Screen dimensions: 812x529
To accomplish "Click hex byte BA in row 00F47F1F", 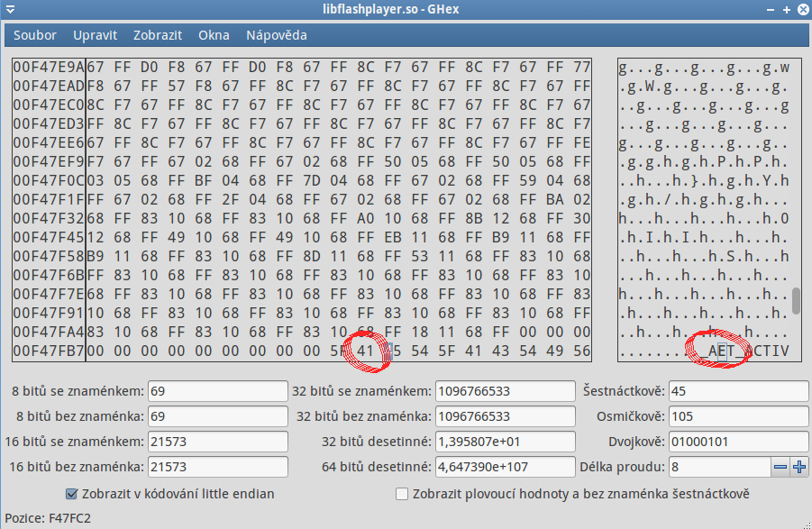I will click(x=554, y=200).
